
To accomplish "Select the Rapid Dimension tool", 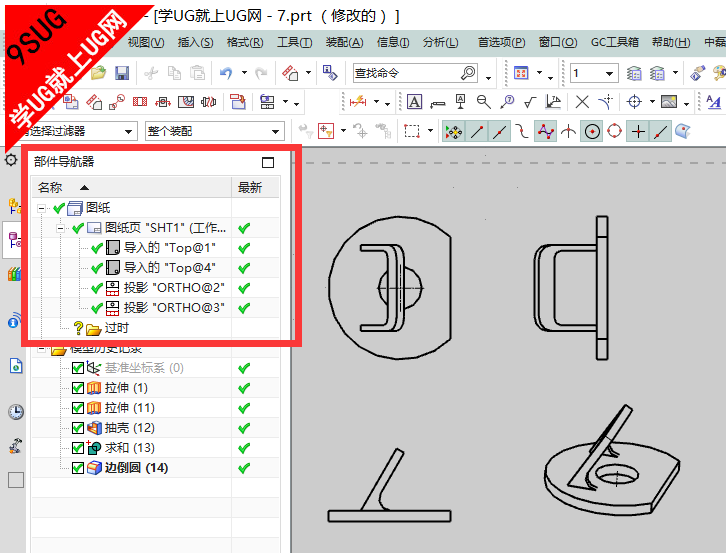I will click(358, 101).
